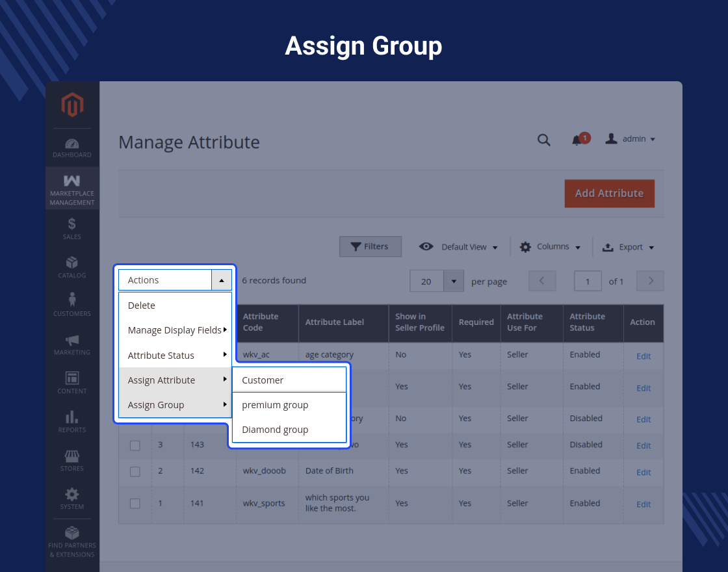This screenshot has height=572, width=728.
Task: Open the Customers sidebar section
Action: [x=72, y=305]
